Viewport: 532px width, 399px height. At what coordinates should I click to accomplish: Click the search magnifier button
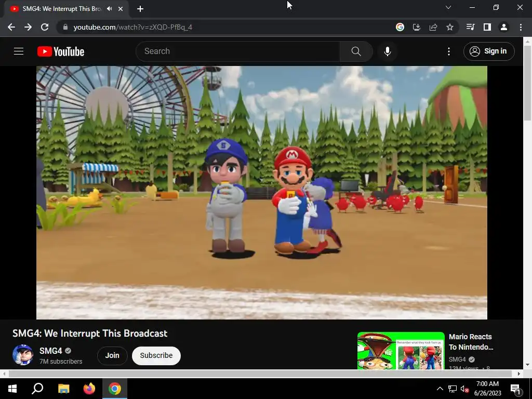tap(356, 51)
